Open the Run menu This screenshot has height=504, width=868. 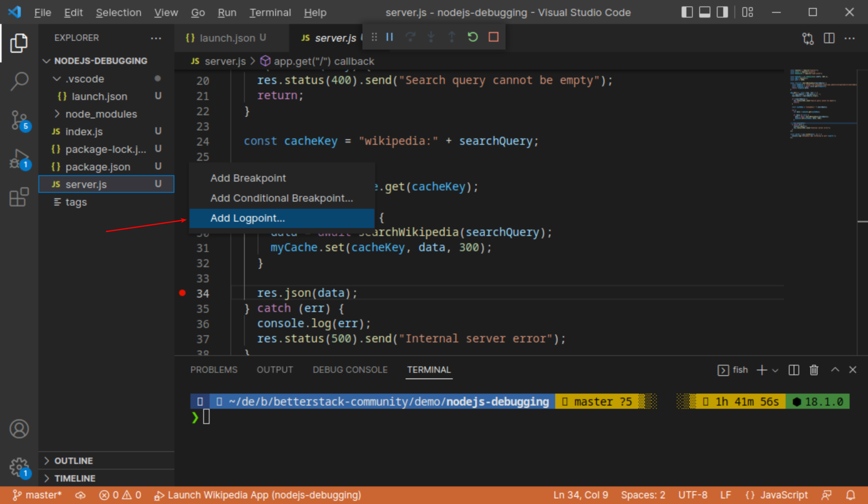point(226,12)
